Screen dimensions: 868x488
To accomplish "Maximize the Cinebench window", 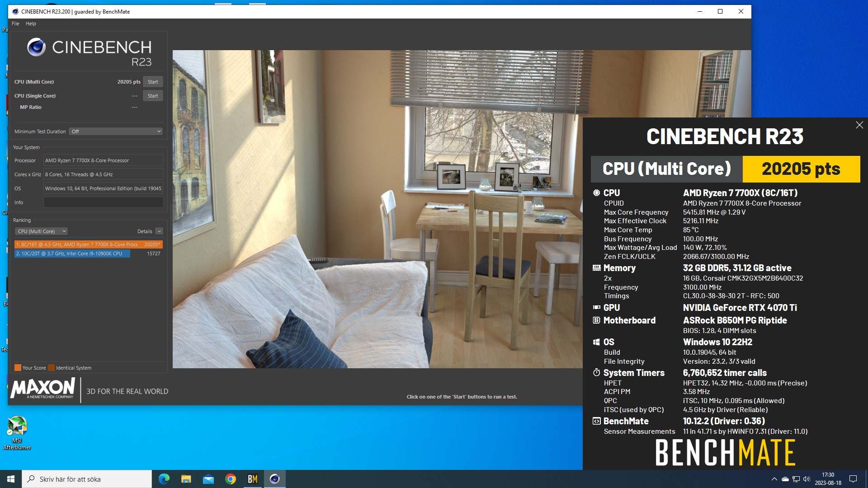I will tap(720, 12).
